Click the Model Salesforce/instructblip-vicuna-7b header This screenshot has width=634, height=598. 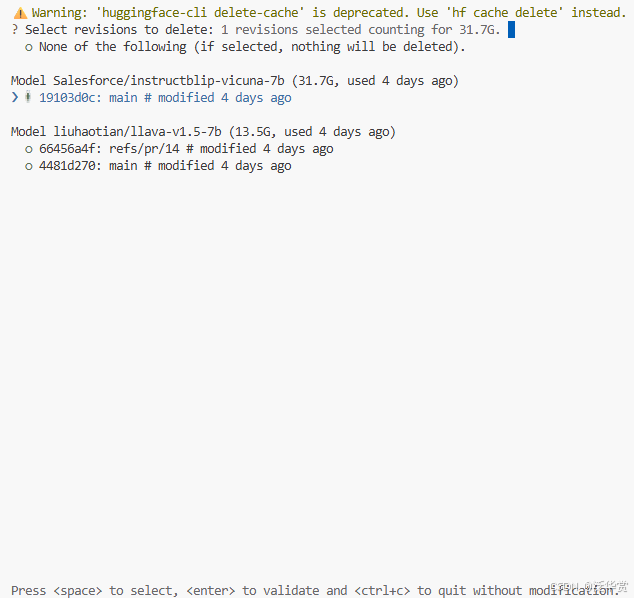(235, 81)
